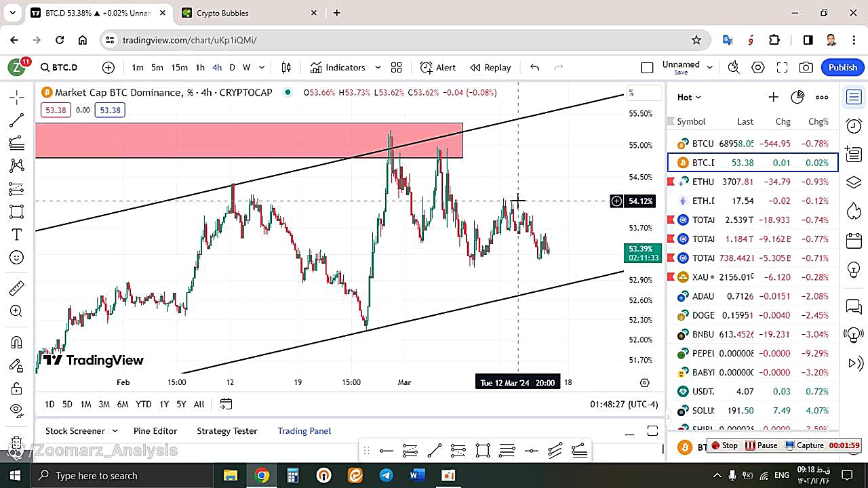Open the chart type candles menu
Image resolution: width=868 pixels, height=488 pixels.
tap(286, 67)
